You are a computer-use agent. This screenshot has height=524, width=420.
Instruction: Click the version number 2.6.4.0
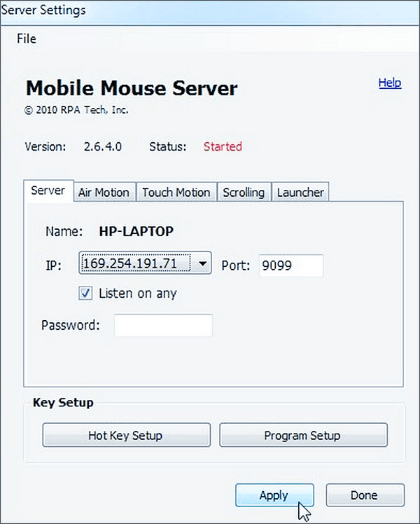click(x=102, y=146)
